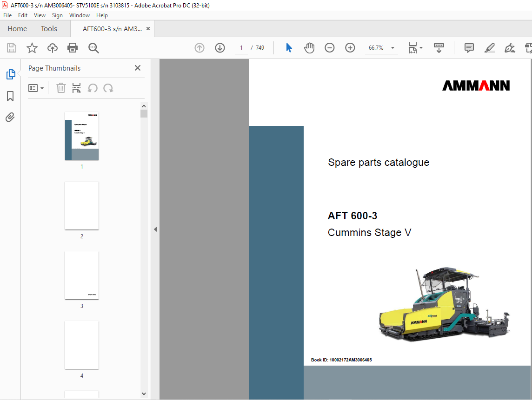
Task: Select page 3 thumbnail
Action: point(82,275)
